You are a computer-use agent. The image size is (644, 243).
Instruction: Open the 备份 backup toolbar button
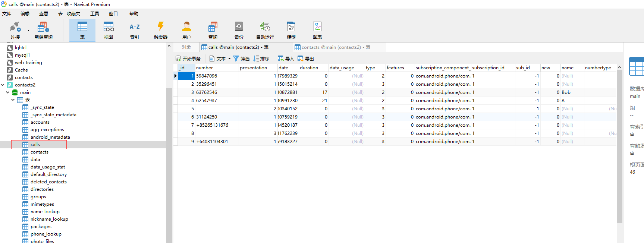239,30
